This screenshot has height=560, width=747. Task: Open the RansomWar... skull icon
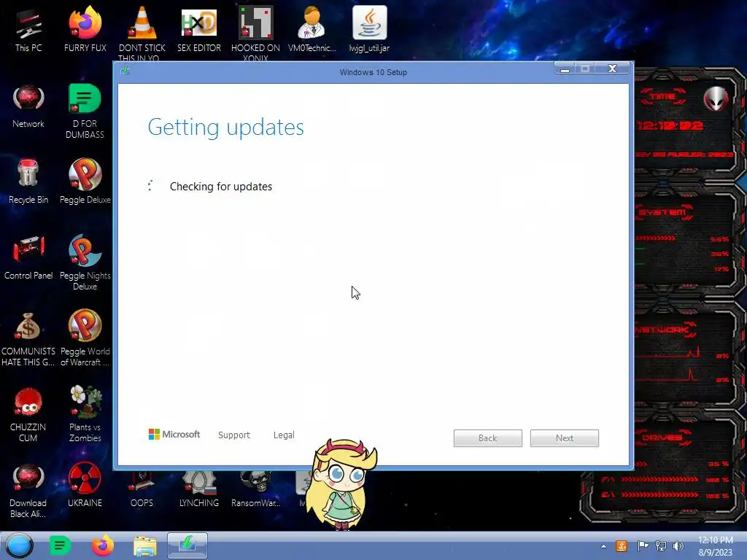256,491
